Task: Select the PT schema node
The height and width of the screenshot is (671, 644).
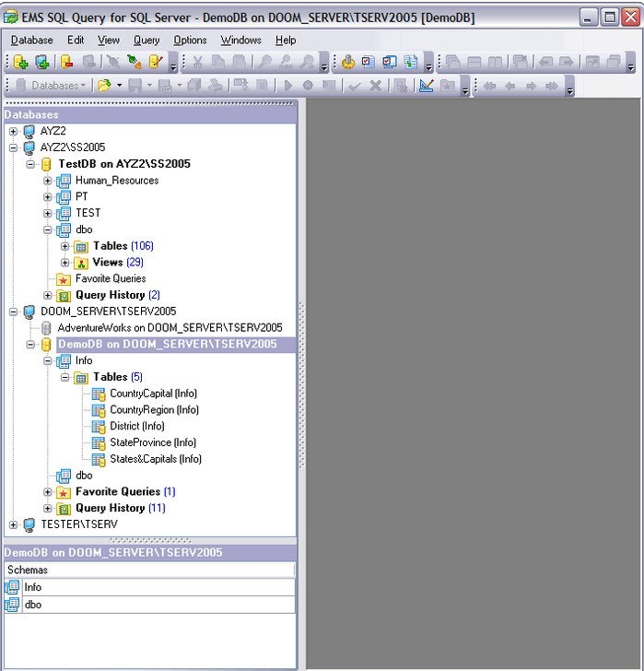Action: tap(81, 197)
